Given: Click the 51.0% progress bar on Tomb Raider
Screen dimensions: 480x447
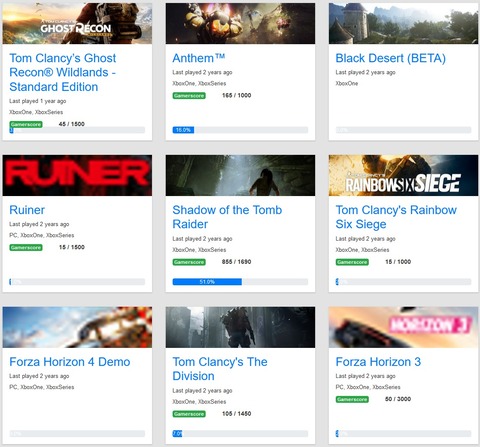Looking at the screenshot, I should tap(240, 282).
